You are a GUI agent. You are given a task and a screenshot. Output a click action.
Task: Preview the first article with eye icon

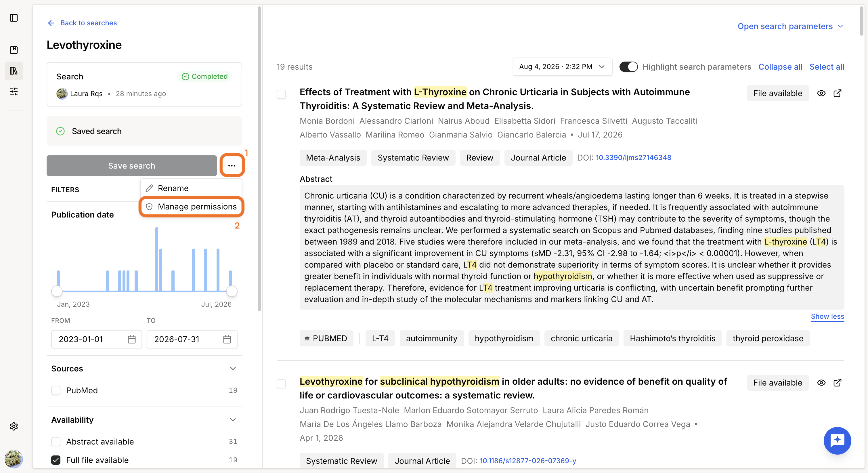[821, 94]
